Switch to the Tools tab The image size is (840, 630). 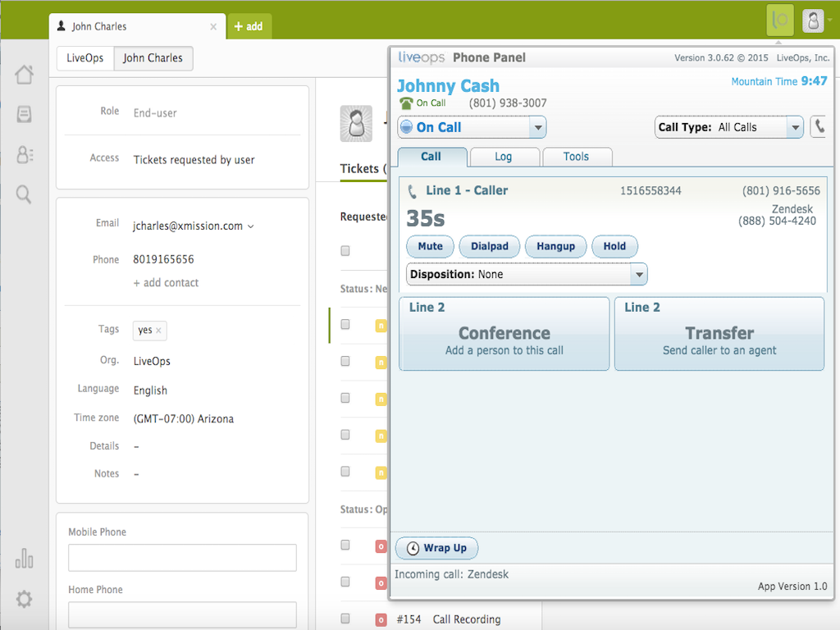tap(577, 156)
